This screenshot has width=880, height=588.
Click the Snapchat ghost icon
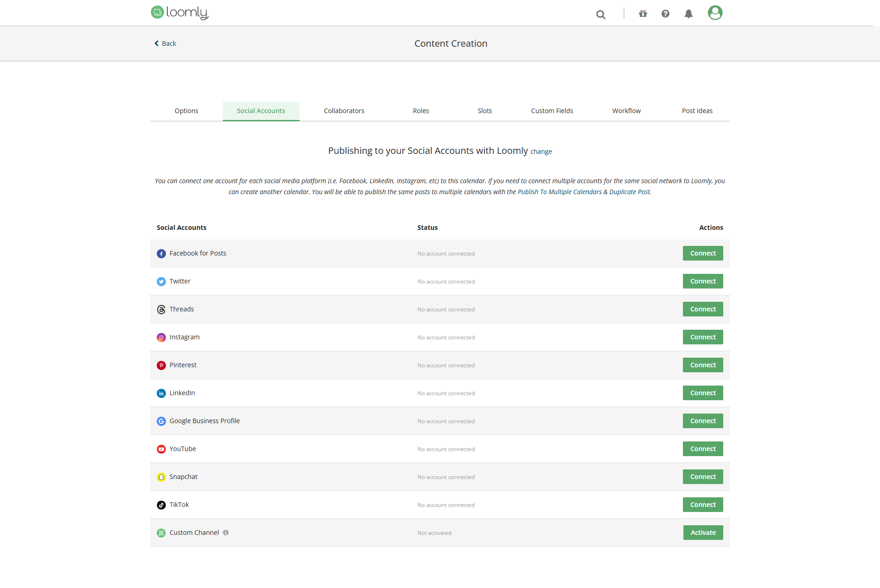(x=161, y=477)
